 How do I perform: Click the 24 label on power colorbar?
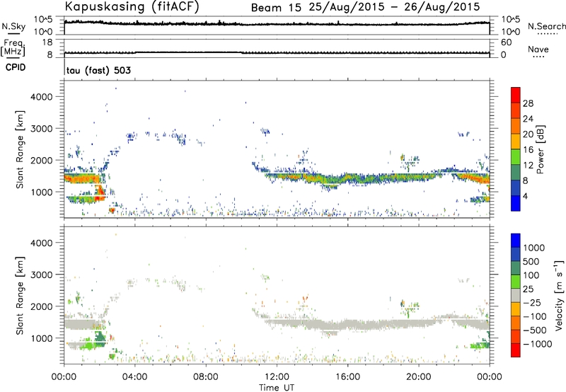coord(528,119)
